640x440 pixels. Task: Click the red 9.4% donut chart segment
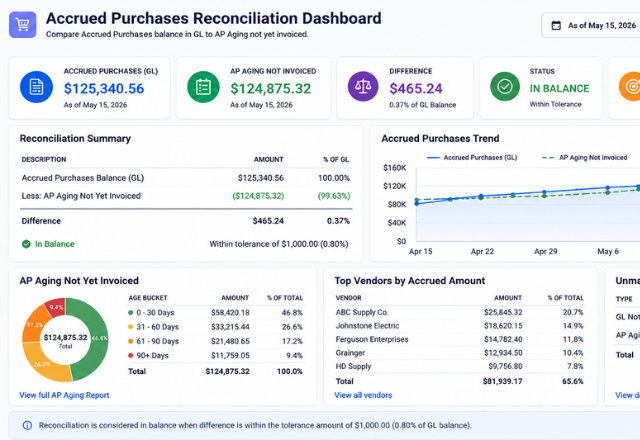pyautogui.click(x=56, y=307)
